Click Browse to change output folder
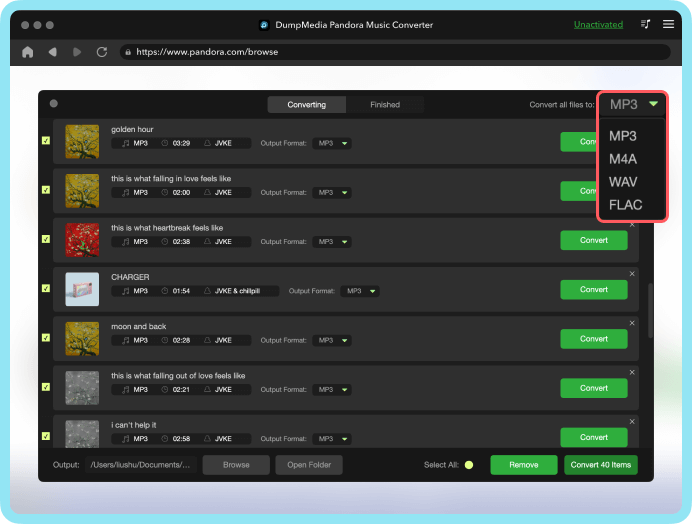The height and width of the screenshot is (524, 692). click(236, 465)
